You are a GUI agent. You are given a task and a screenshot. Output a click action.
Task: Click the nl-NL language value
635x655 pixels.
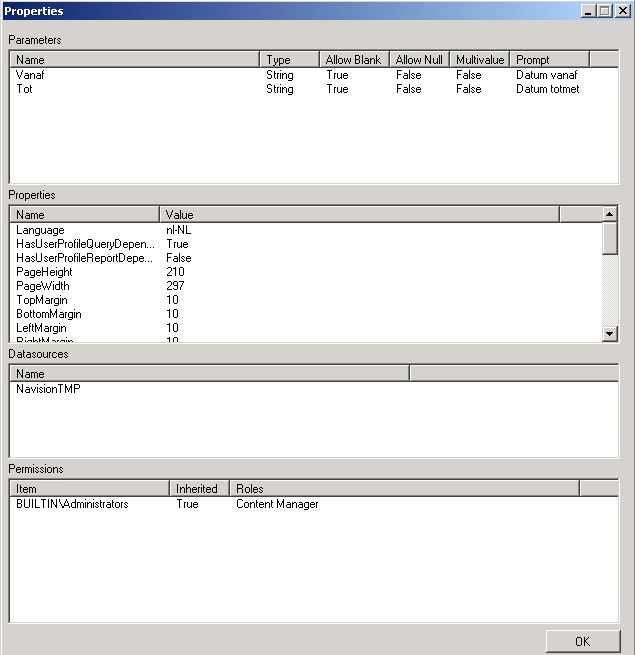coord(178,230)
